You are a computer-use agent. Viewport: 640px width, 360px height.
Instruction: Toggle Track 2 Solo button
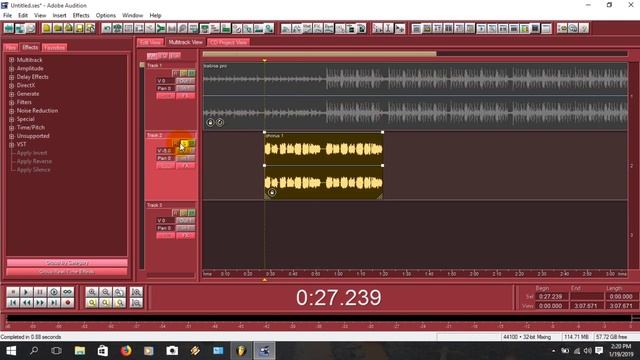pyautogui.click(x=184, y=143)
